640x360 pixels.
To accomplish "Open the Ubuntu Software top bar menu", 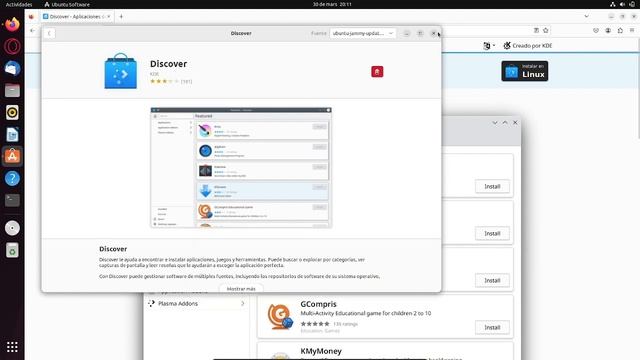I will pyautogui.click(x=67, y=4).
